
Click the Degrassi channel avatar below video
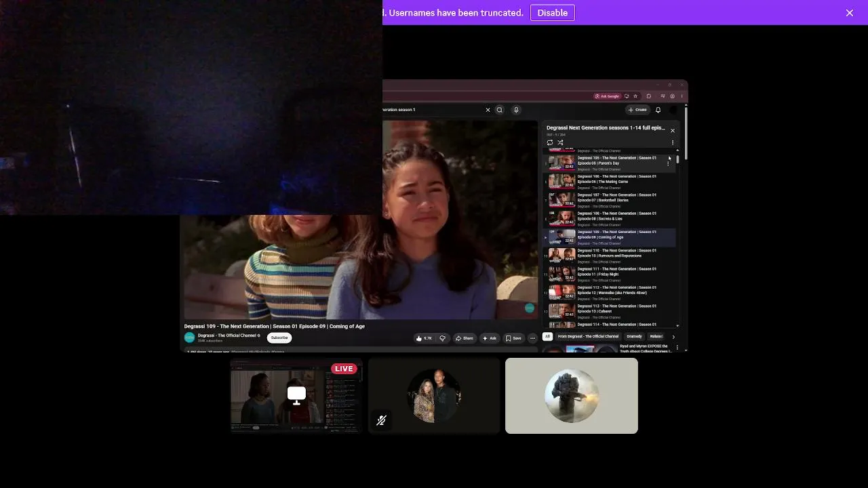coord(190,338)
